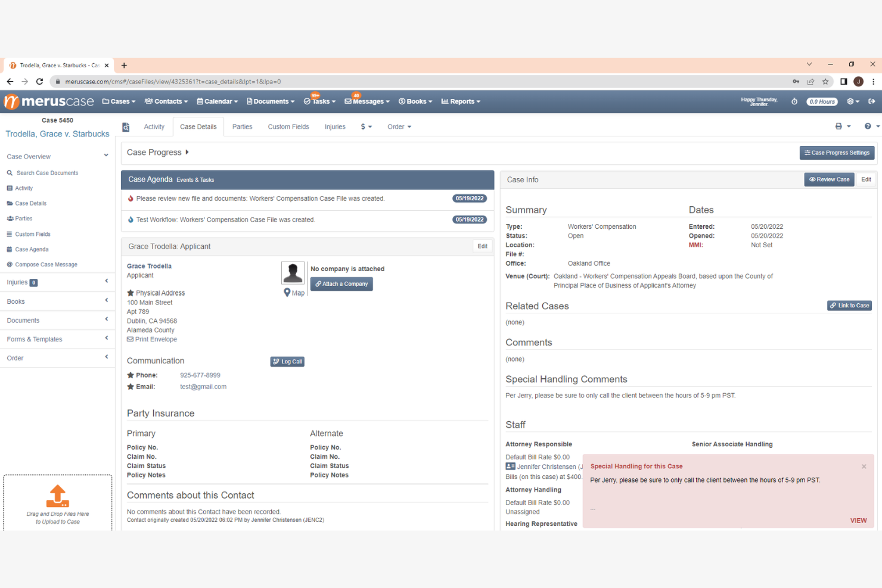Viewport: 882px width, 588px height.
Task: Open Compose Case Message in the sidebar
Action: (x=45, y=264)
